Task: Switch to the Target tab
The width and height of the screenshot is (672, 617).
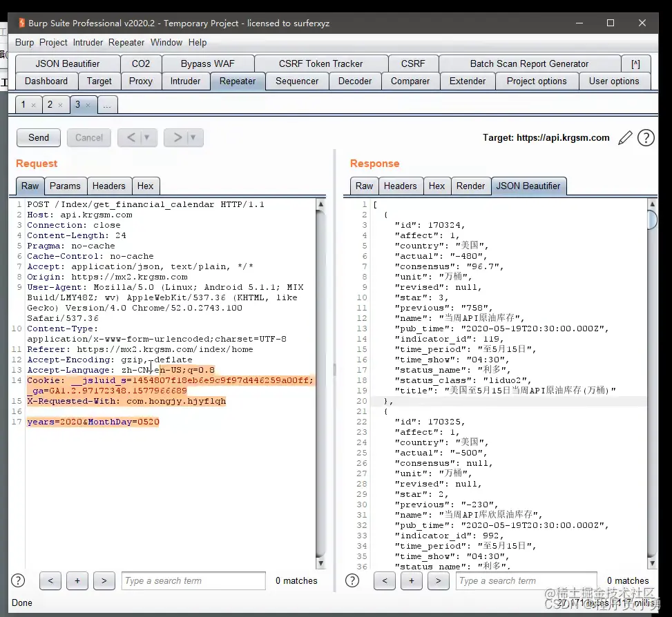Action: [x=99, y=81]
